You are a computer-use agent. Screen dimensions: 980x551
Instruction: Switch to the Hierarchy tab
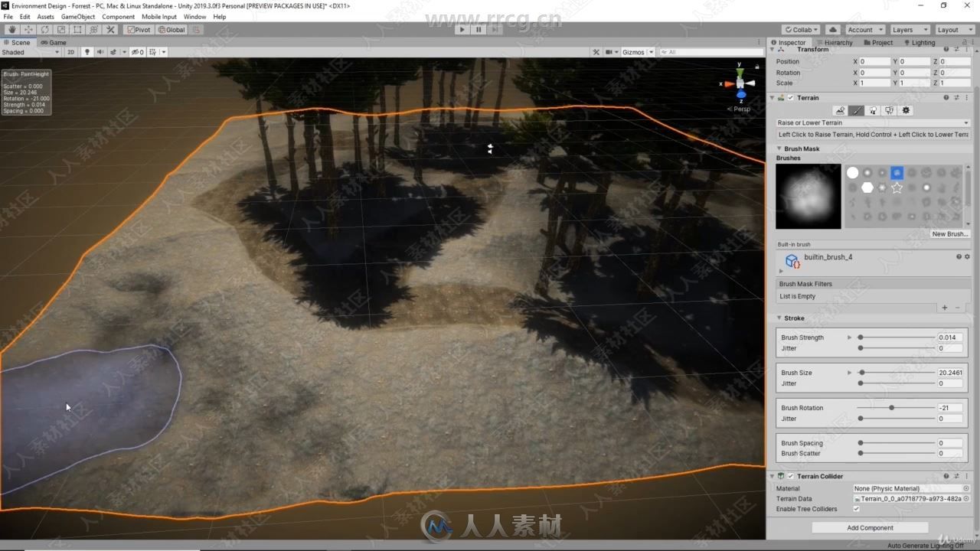click(x=835, y=42)
